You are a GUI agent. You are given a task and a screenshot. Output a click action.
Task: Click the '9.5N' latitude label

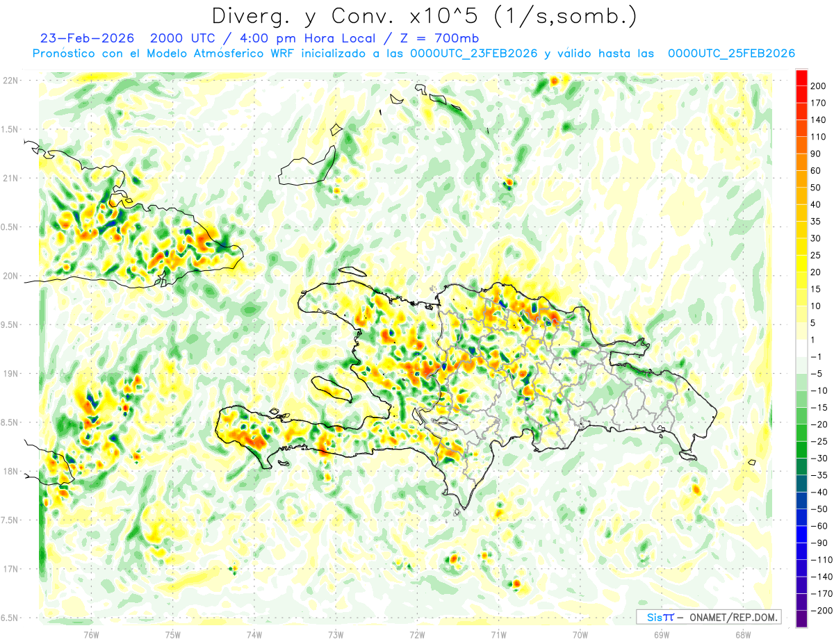10,325
